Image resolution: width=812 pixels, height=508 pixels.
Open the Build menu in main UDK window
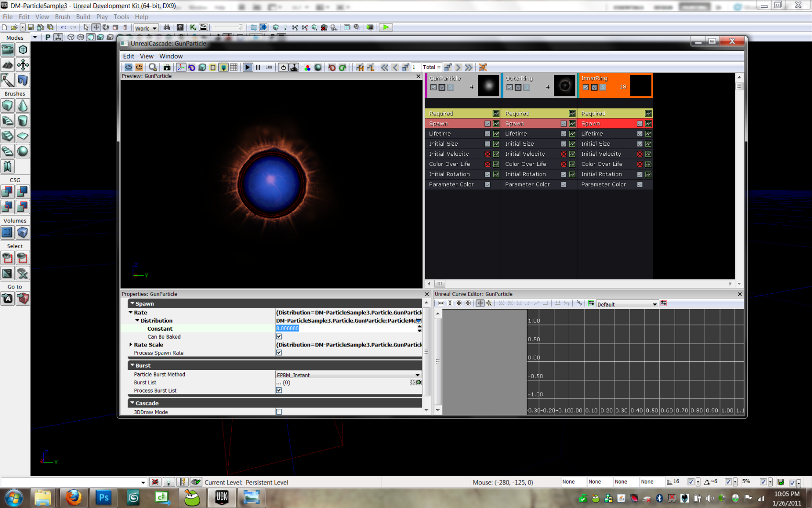(x=83, y=17)
